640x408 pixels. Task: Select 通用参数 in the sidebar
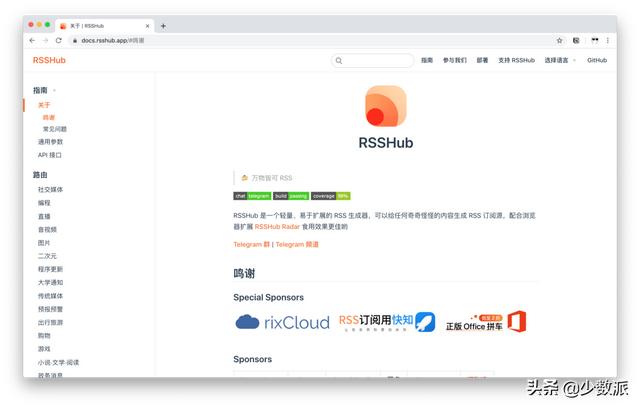tap(50, 142)
